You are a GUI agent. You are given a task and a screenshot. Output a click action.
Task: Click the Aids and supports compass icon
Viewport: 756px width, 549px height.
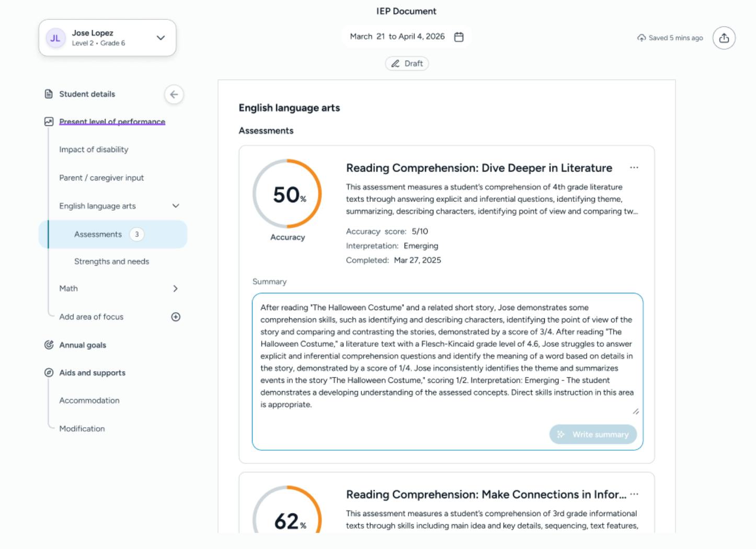48,373
